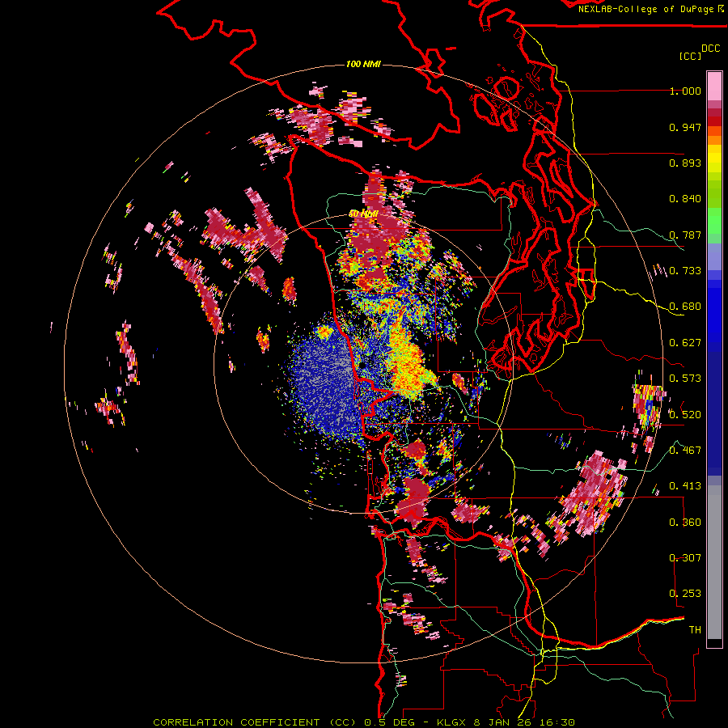Click the NEXLAB-College of DuPage label
728x728 pixels.
tap(645, 9)
